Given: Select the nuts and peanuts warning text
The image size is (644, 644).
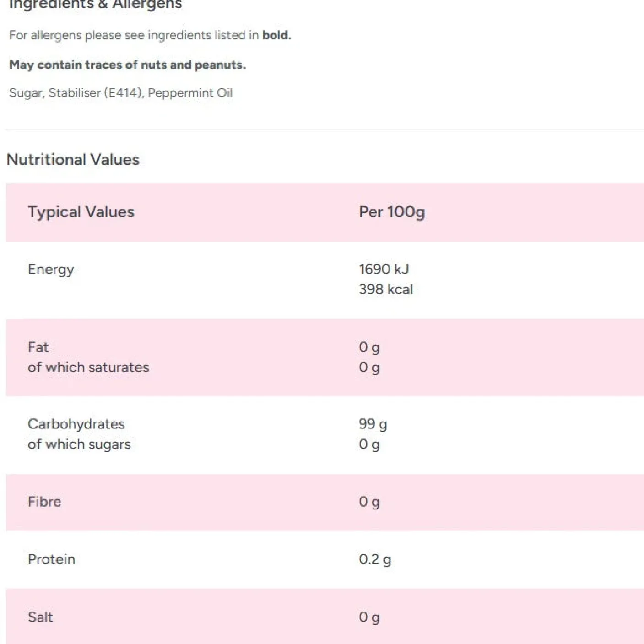Looking at the screenshot, I should 127,65.
